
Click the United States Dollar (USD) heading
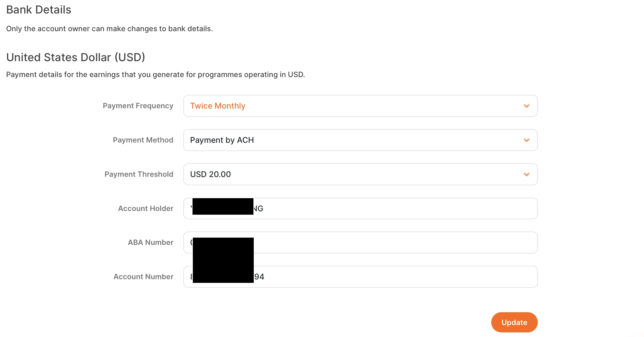click(x=76, y=57)
